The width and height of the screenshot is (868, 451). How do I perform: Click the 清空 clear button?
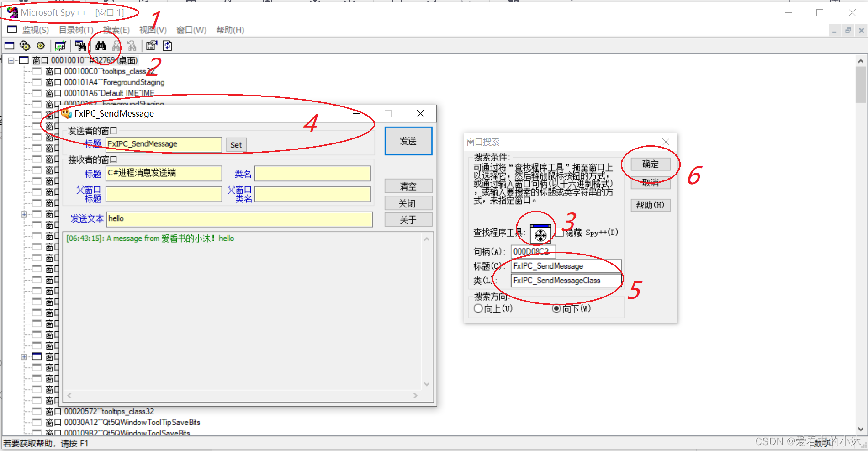pos(408,186)
